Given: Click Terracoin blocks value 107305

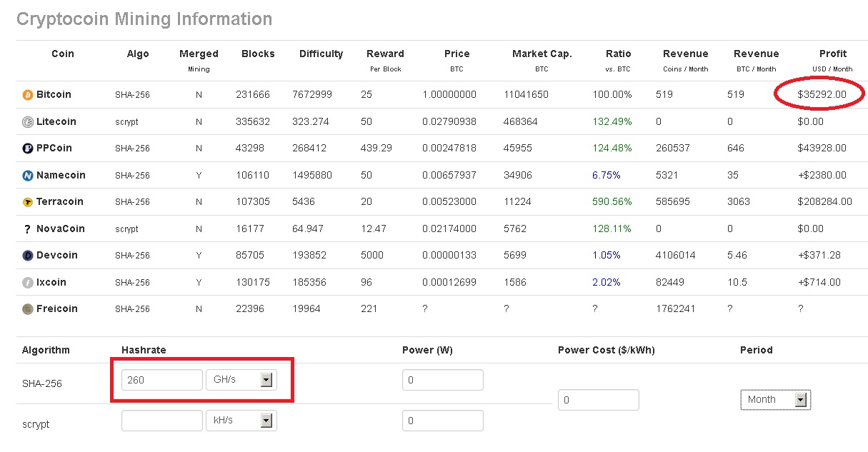Looking at the screenshot, I should click(253, 201).
